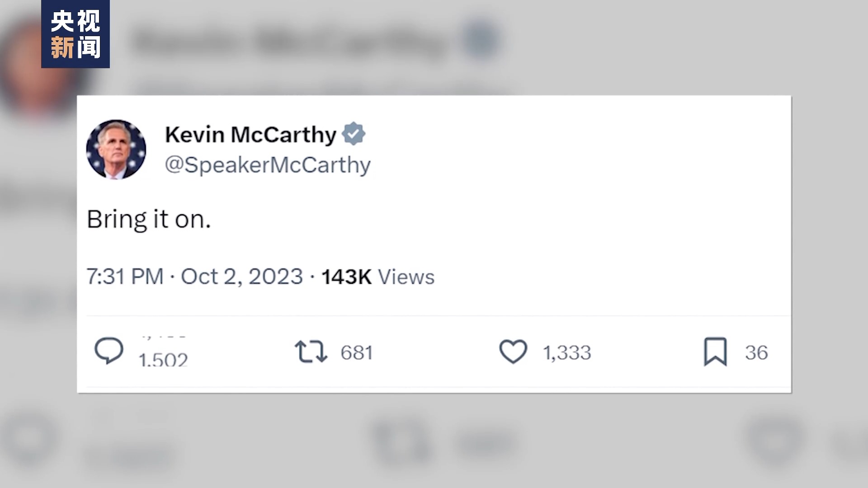Click the 1,333 likes count
The width and height of the screenshot is (868, 488).
point(567,352)
